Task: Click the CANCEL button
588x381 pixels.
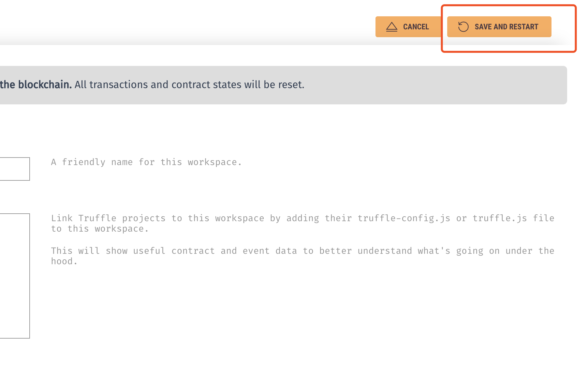Action: [x=408, y=27]
